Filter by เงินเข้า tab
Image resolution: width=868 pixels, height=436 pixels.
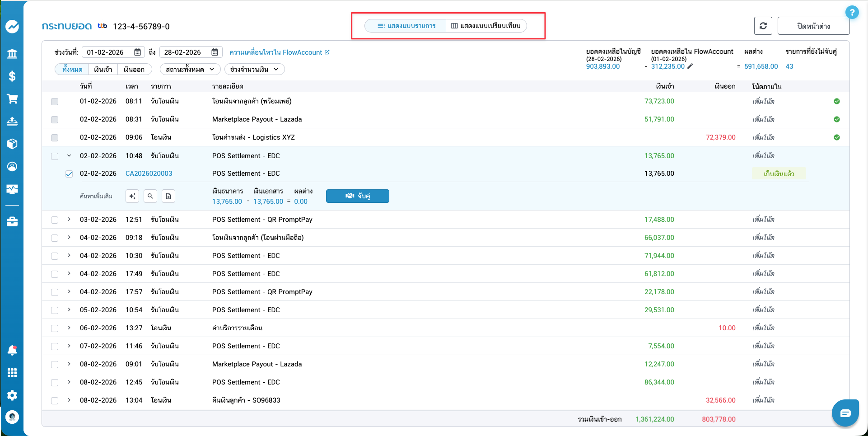pyautogui.click(x=103, y=69)
